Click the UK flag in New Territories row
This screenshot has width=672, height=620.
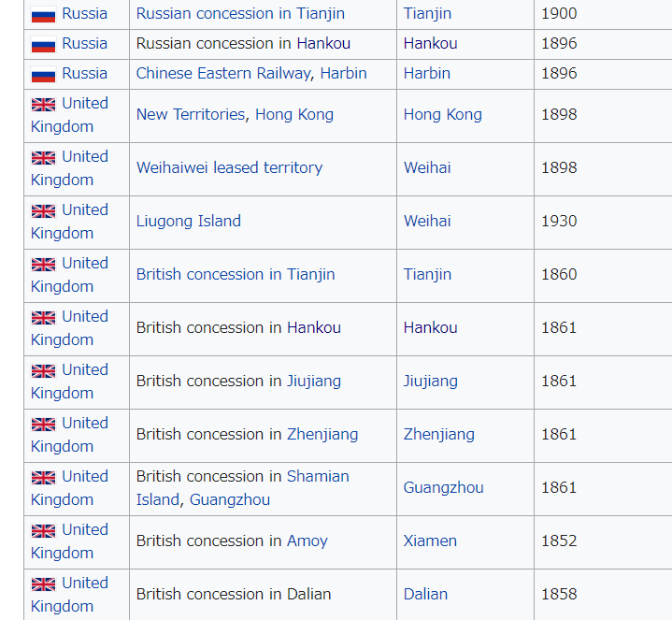[x=43, y=104]
